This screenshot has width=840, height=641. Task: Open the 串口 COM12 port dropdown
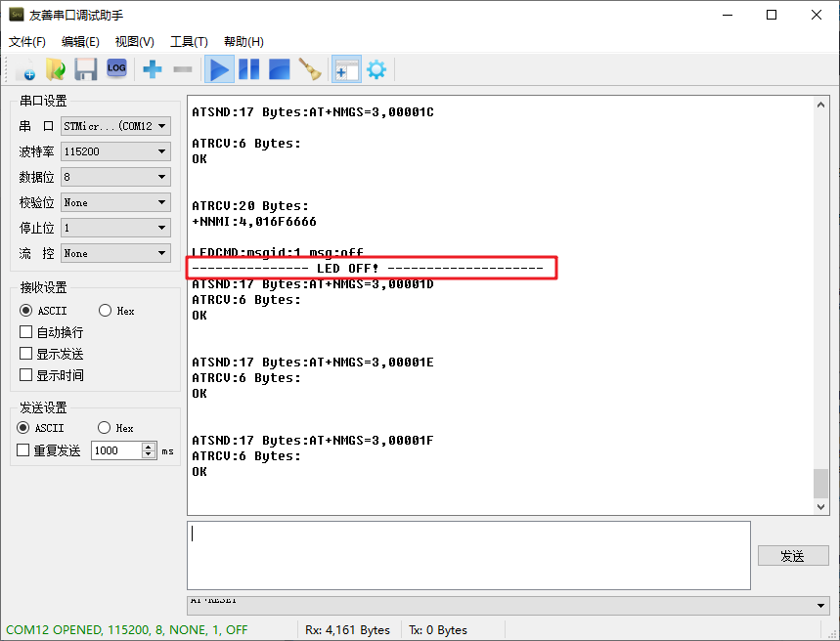(115, 126)
